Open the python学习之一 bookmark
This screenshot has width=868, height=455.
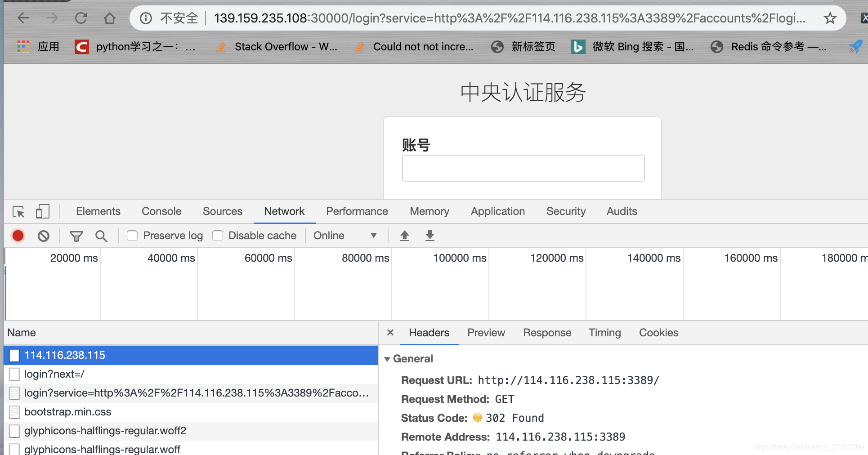(x=135, y=46)
